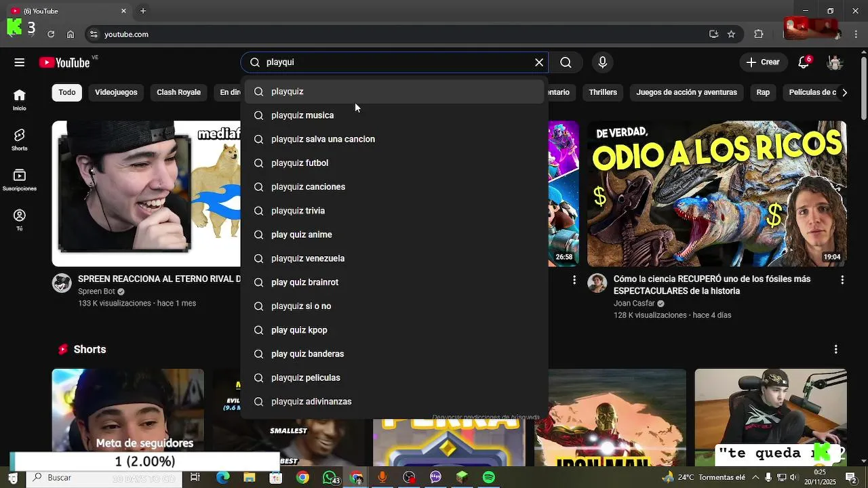Go to the YouTube logo home link
The height and width of the screenshot is (488, 868).
64,62
